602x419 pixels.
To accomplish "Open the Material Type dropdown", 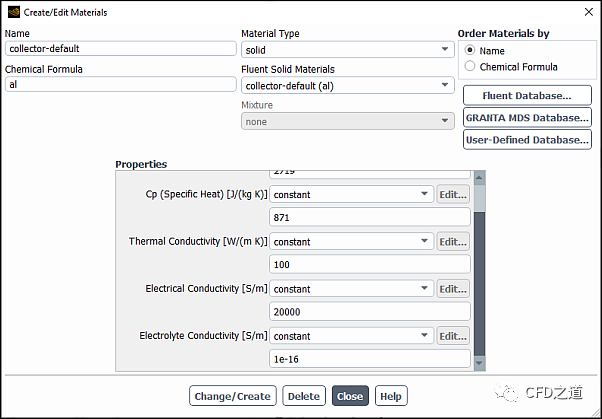I will [347, 49].
